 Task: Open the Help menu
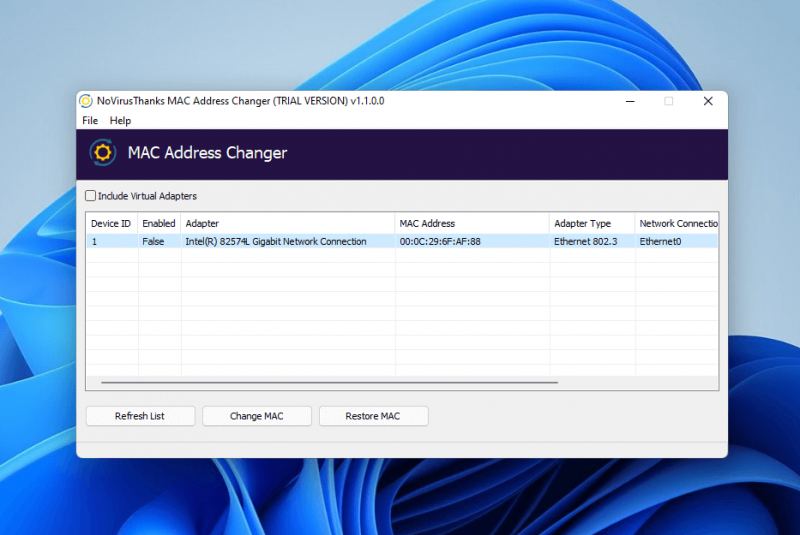[120, 121]
